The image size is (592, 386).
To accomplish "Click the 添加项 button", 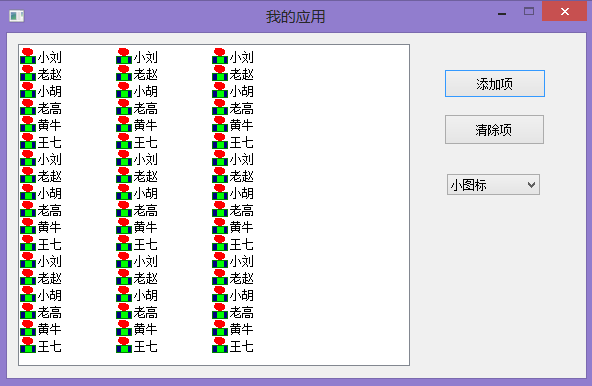I will coord(495,83).
